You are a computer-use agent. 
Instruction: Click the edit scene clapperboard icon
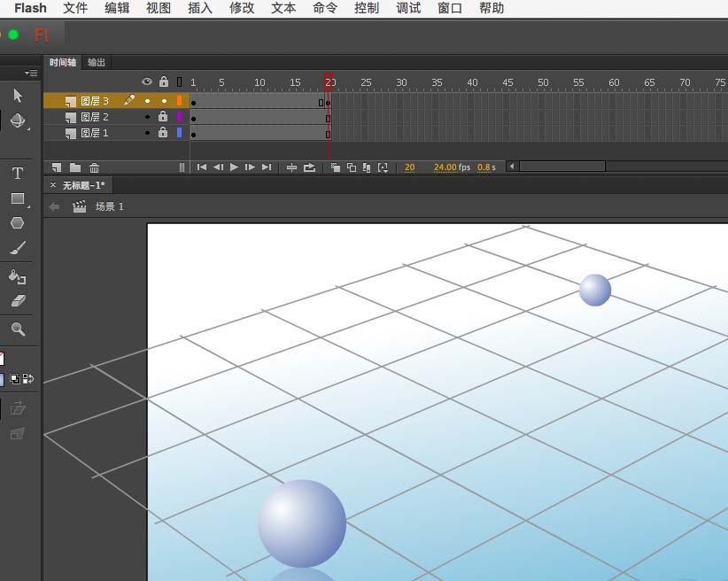click(80, 206)
